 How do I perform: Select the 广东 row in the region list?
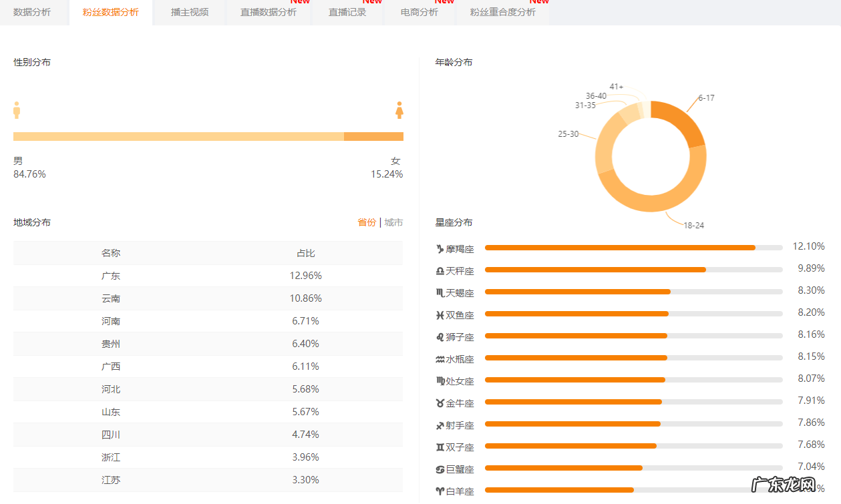tap(111, 275)
